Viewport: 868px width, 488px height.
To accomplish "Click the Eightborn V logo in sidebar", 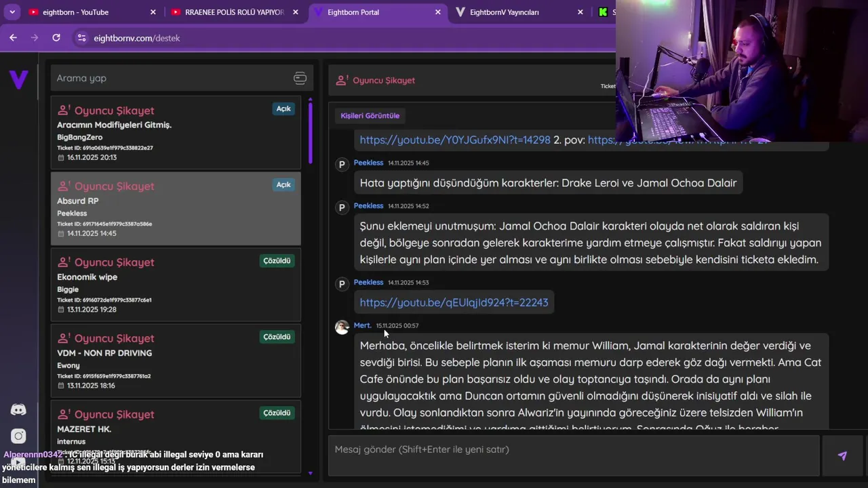I will [x=19, y=79].
